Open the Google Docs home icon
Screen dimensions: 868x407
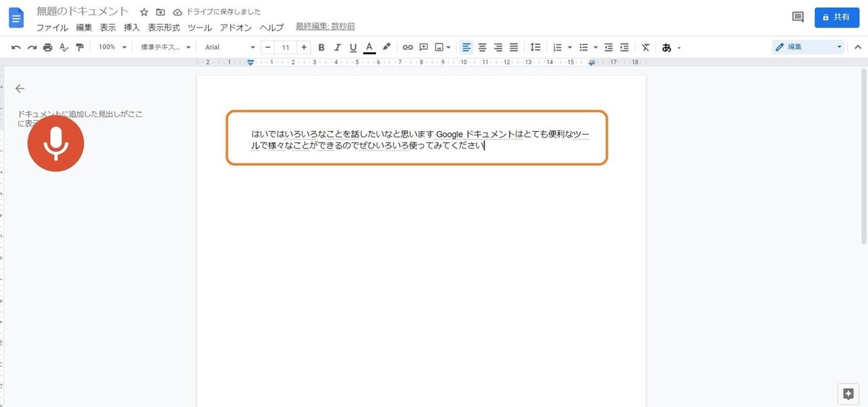[16, 17]
